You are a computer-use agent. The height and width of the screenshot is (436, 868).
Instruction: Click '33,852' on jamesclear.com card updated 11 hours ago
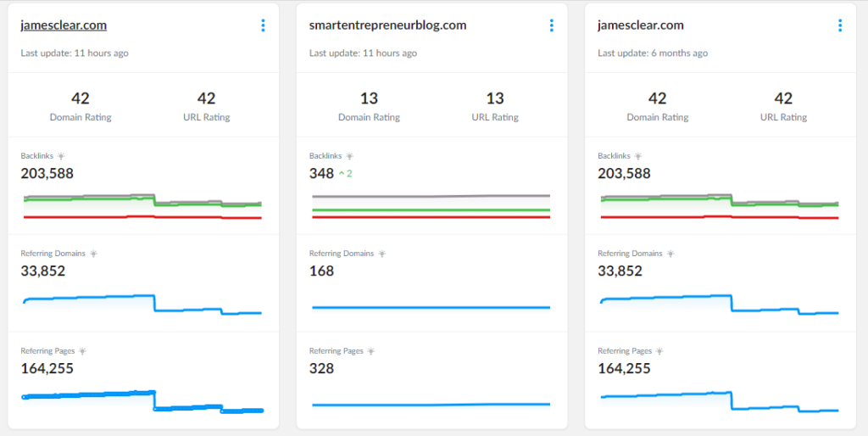coord(42,271)
